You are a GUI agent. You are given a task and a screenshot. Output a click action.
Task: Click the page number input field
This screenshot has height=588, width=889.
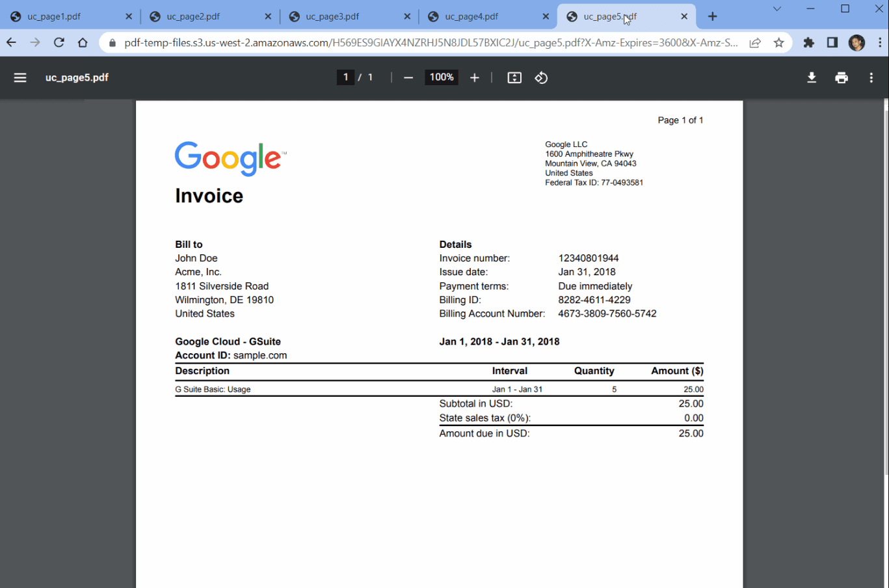(x=345, y=77)
